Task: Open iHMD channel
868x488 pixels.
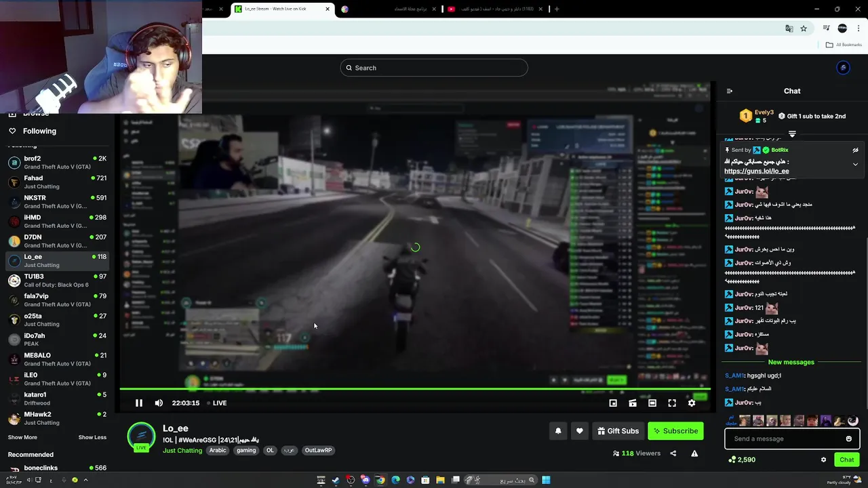Action: (x=57, y=222)
